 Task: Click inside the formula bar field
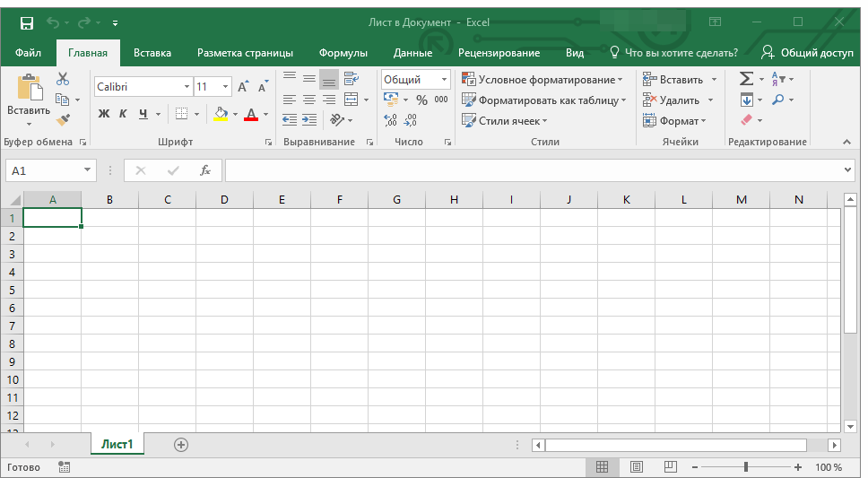click(534, 170)
